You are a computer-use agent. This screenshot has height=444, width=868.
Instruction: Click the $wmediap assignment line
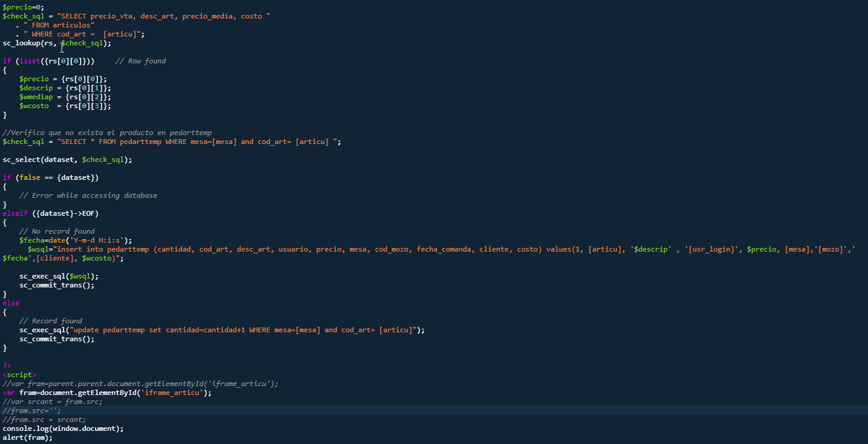tap(63, 96)
